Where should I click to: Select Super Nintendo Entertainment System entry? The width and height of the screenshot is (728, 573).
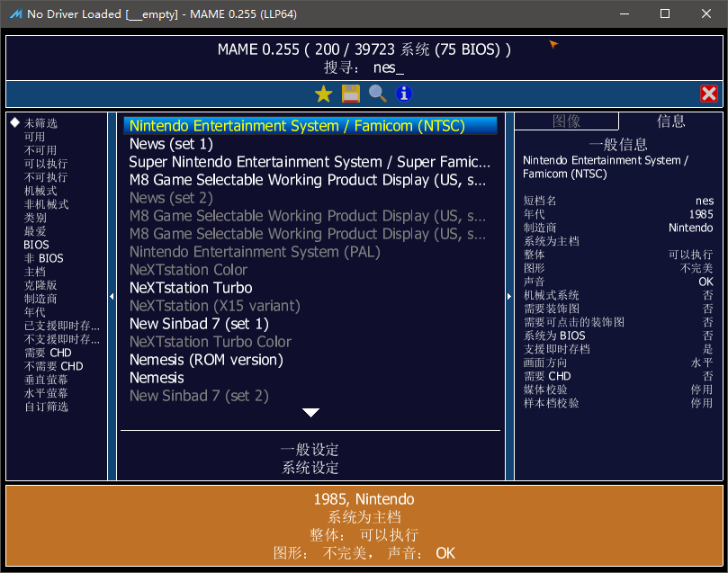click(310, 162)
